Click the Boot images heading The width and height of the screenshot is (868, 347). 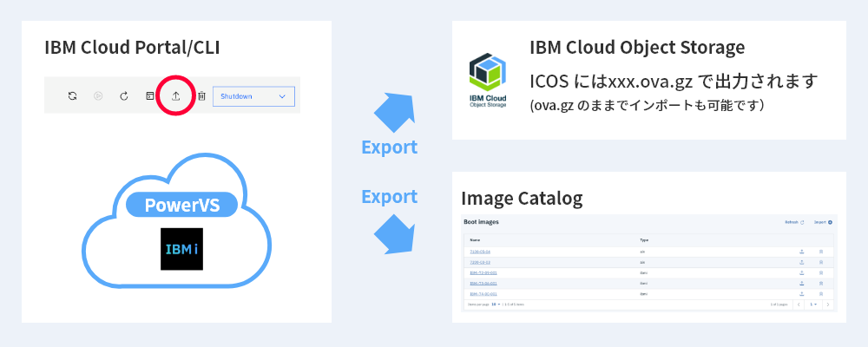[x=481, y=222]
